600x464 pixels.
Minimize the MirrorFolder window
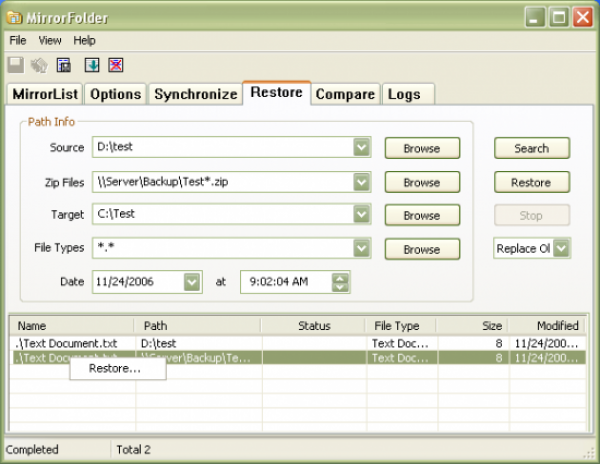(535, 17)
